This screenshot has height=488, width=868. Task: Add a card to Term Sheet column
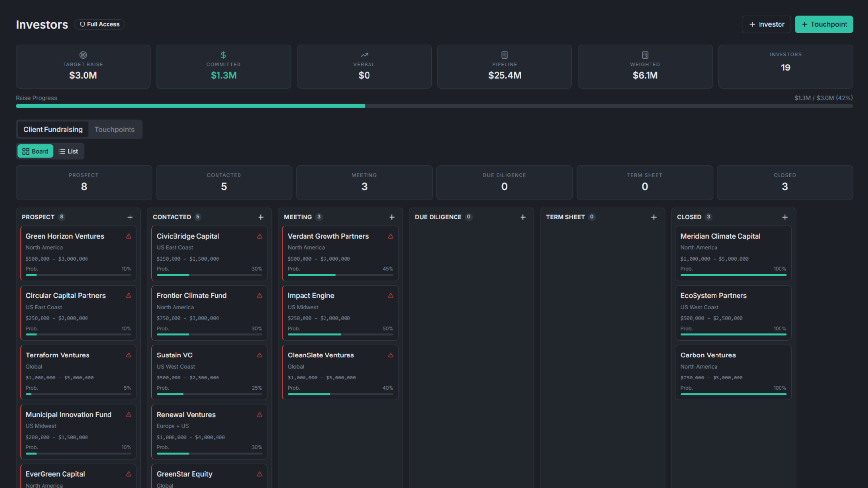tap(654, 217)
